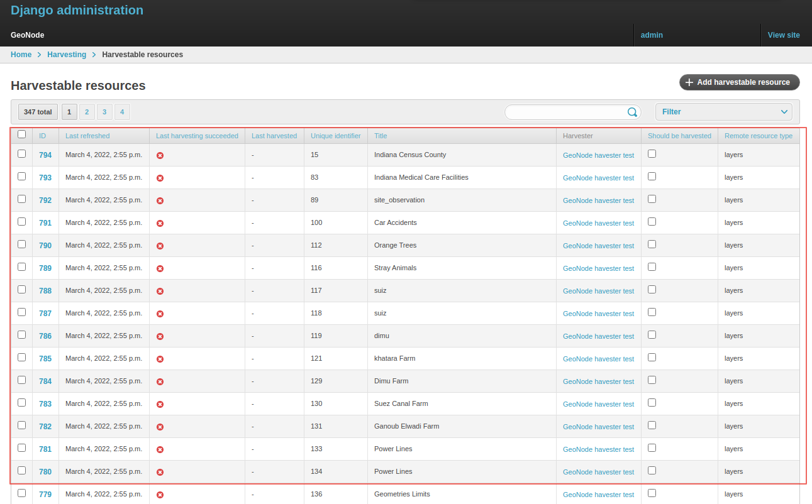Go to page 3 of results
Image resolution: width=812 pixels, height=504 pixels.
104,112
